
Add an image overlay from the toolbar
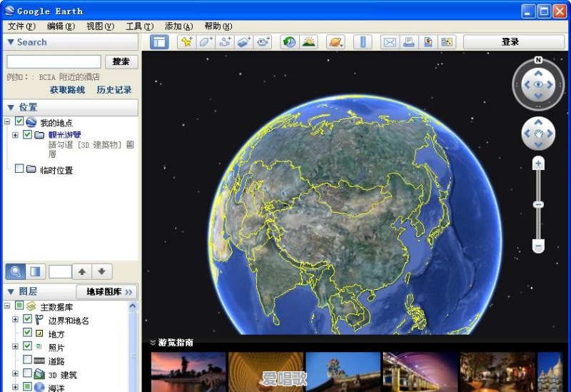pyautogui.click(x=244, y=42)
